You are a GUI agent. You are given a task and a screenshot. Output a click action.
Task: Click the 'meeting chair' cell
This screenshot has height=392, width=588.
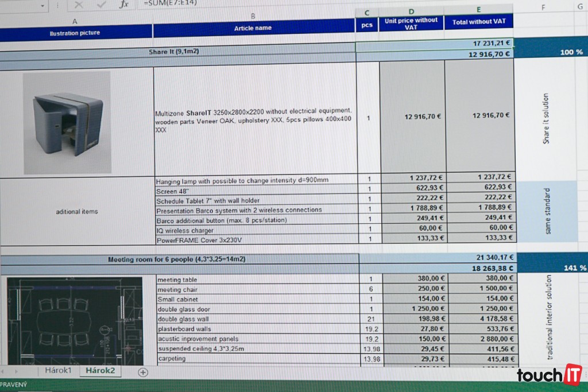(x=258, y=289)
